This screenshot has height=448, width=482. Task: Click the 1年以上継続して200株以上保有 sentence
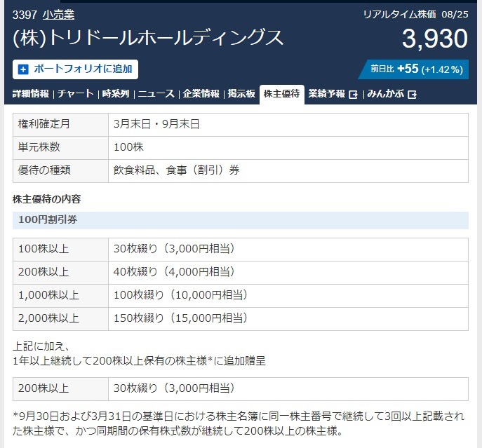coord(139,361)
